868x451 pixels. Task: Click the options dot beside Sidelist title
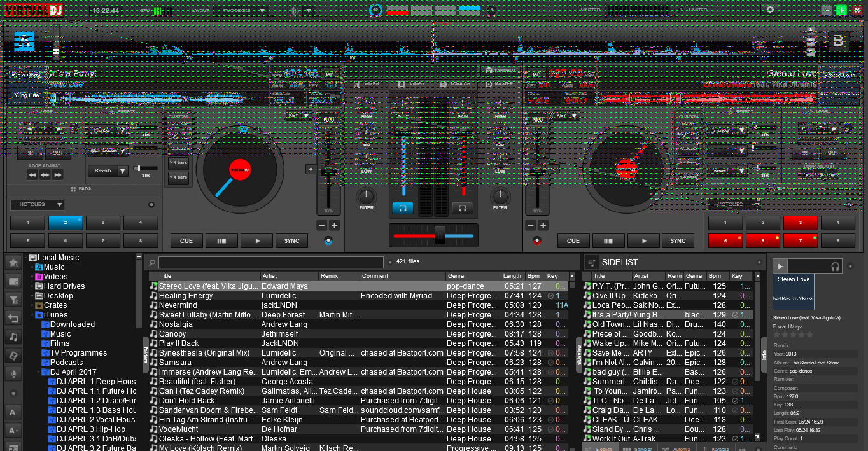point(759,262)
